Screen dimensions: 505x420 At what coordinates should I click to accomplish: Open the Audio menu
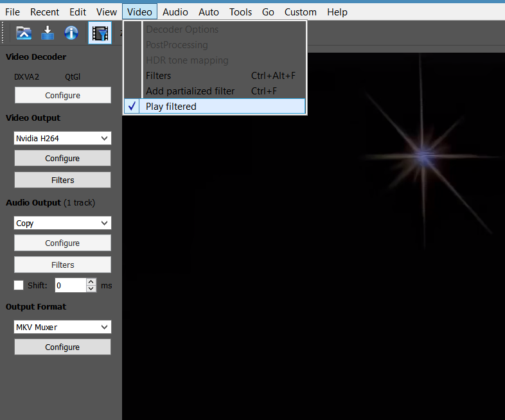[175, 12]
